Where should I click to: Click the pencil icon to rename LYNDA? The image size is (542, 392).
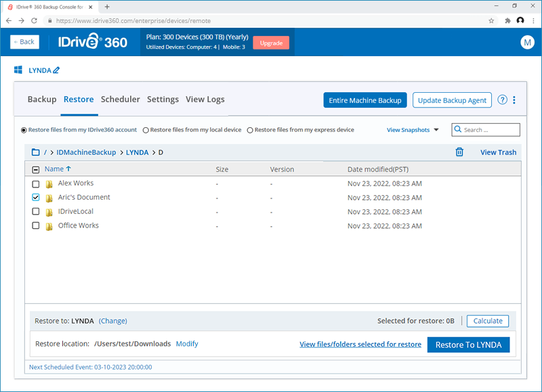click(56, 70)
